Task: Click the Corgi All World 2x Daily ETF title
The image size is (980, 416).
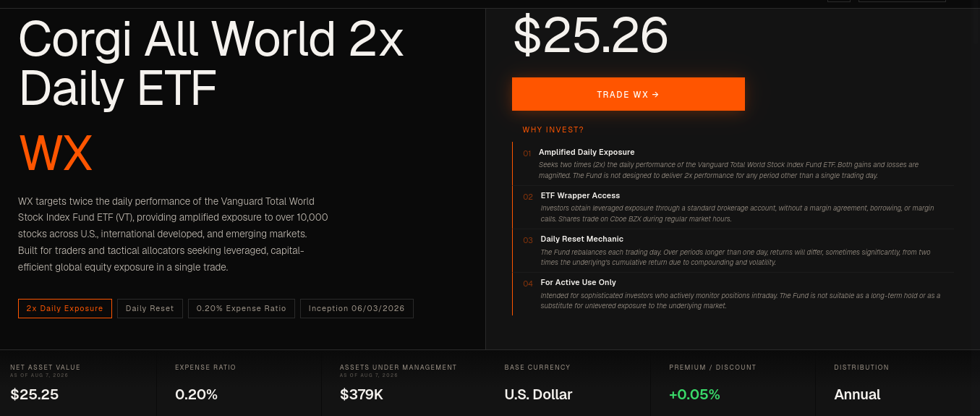Action: click(x=211, y=64)
